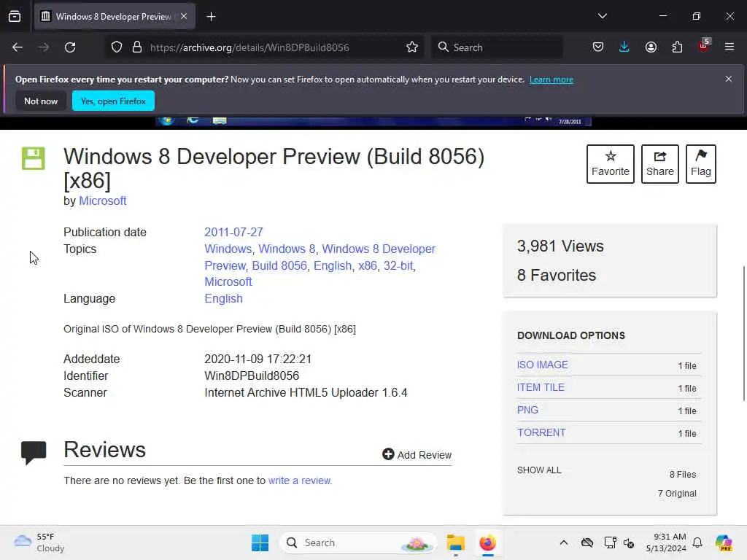
Task: Reload the archive.org page
Action: click(70, 47)
